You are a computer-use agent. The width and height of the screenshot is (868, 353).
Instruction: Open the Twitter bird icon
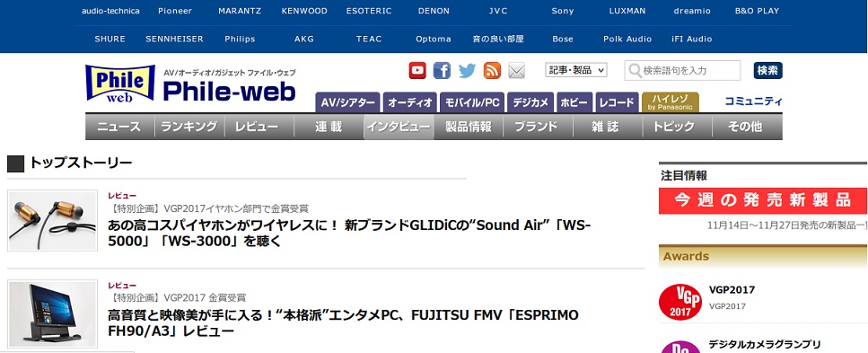coord(467,70)
